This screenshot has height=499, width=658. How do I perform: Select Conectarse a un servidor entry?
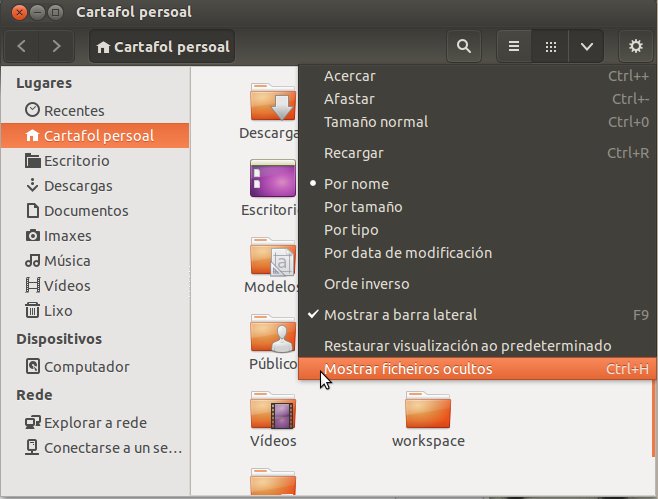pyautogui.click(x=95, y=448)
